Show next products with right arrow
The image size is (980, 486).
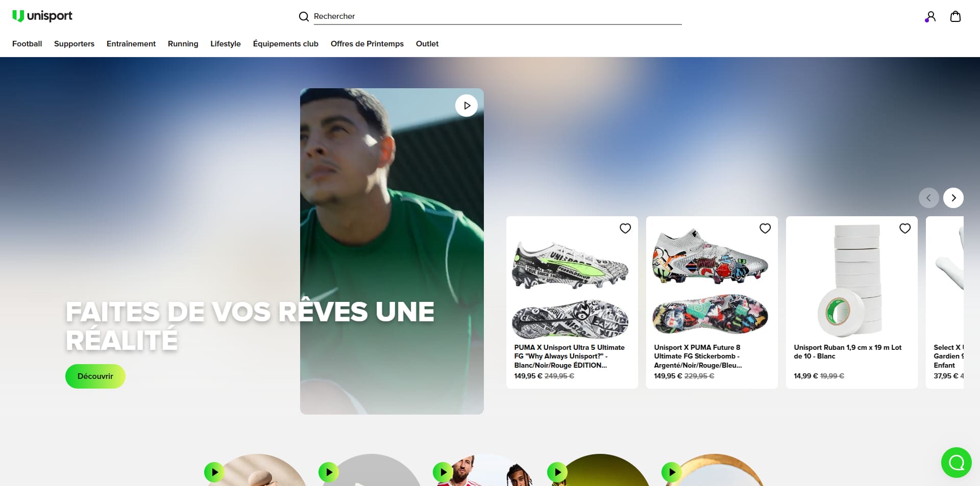pyautogui.click(x=953, y=198)
